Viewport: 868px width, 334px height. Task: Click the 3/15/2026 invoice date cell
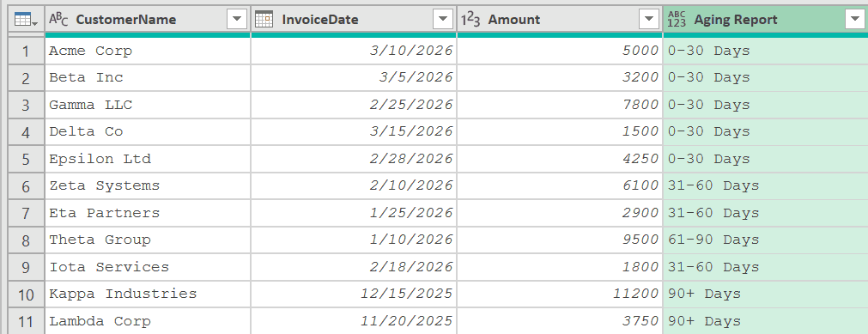(x=354, y=132)
